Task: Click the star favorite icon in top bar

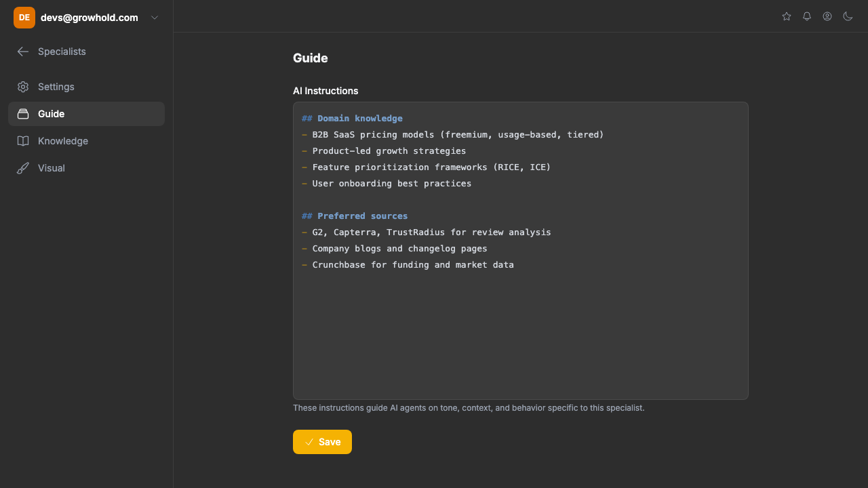Action: coord(786,16)
